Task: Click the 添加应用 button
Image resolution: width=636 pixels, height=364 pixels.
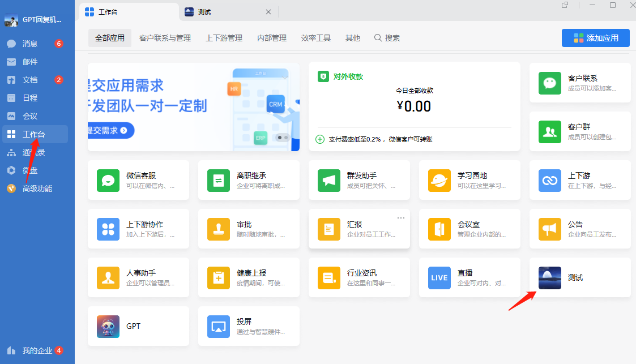Action: click(595, 38)
